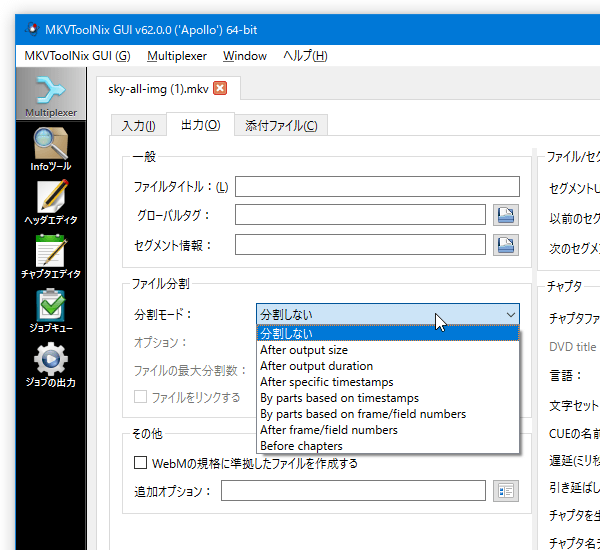Image resolution: width=600 pixels, height=550 pixels.
Task: Toggle WebM compliant file checkbox
Action: click(x=140, y=463)
